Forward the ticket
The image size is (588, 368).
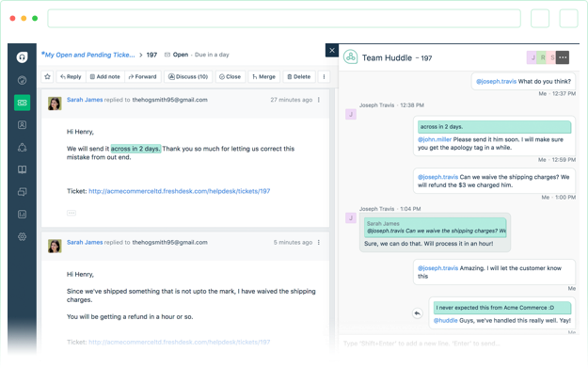[142, 76]
